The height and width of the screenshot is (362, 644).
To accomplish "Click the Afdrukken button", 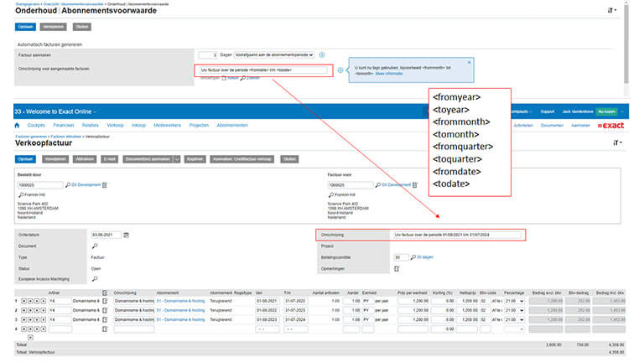I will click(85, 159).
